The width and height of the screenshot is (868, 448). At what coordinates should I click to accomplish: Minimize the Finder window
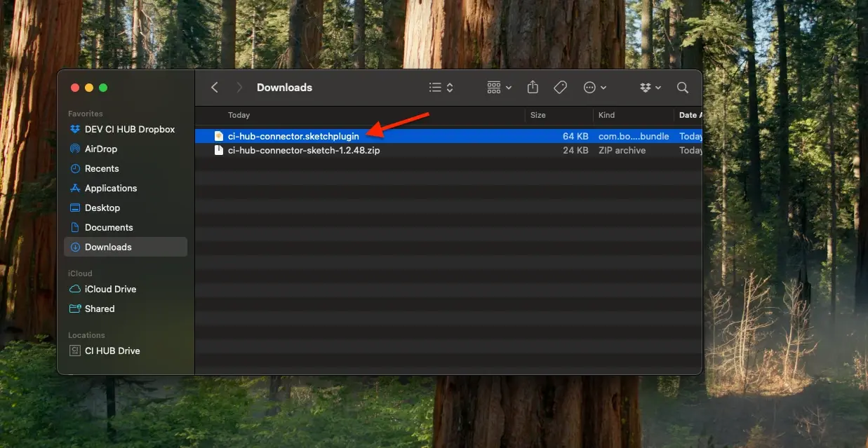pyautogui.click(x=89, y=88)
